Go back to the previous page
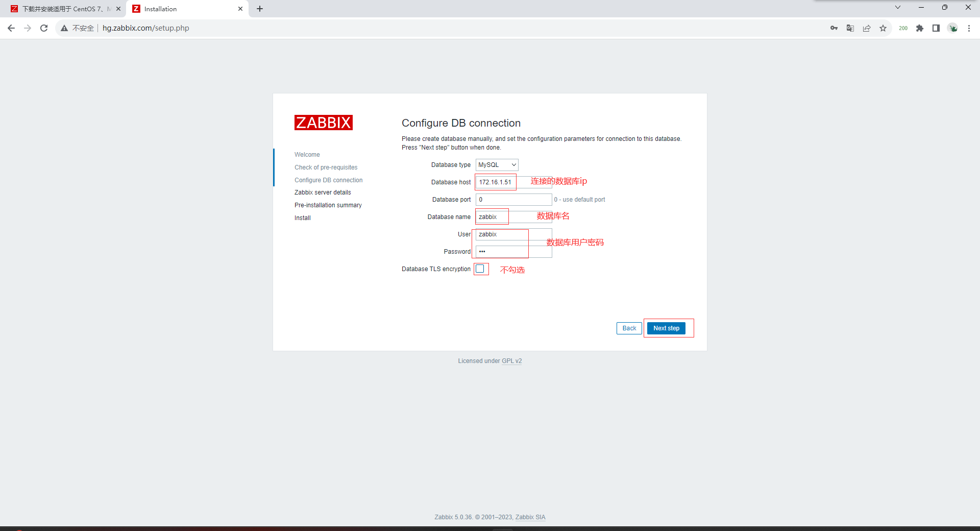980x531 pixels. (11, 28)
